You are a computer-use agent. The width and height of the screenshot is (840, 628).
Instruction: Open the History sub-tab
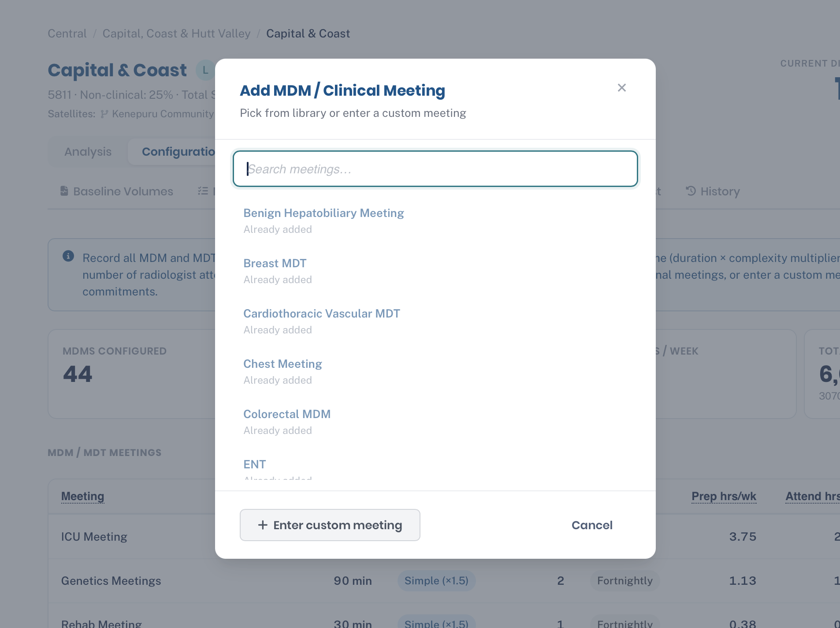click(713, 191)
